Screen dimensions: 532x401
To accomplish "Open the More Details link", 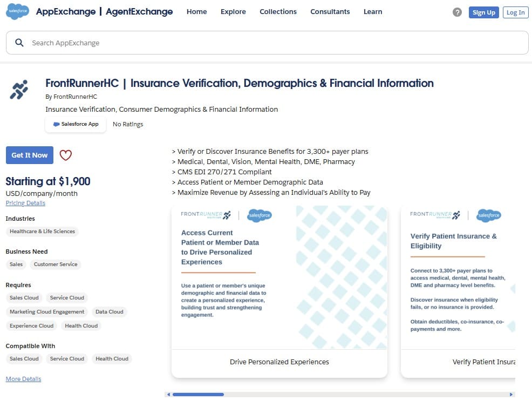I will click(23, 379).
